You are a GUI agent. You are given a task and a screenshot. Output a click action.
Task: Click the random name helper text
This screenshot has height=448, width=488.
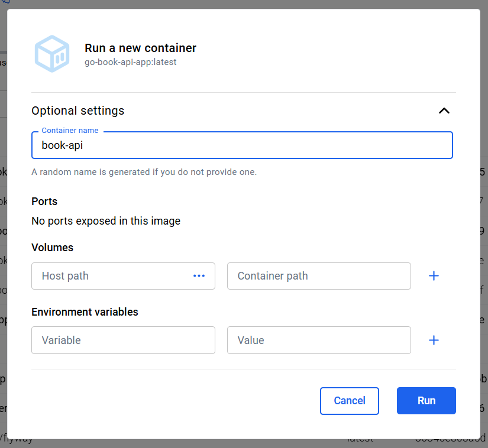pyautogui.click(x=144, y=172)
